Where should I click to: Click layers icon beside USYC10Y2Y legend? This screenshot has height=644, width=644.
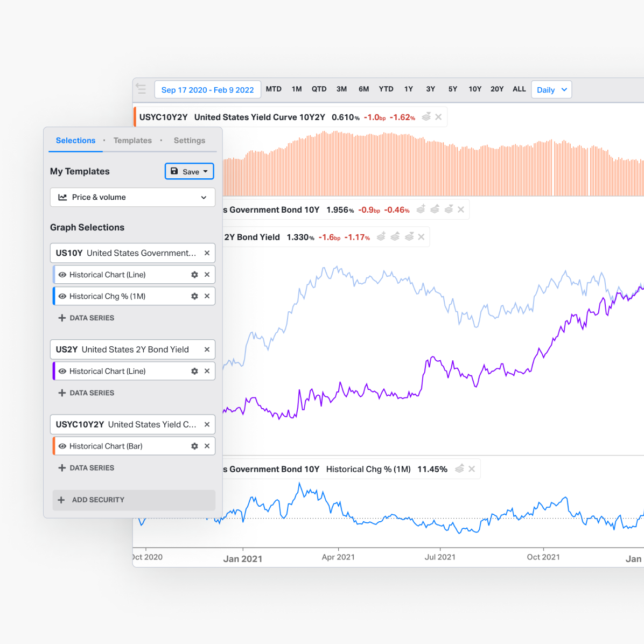[x=426, y=117]
